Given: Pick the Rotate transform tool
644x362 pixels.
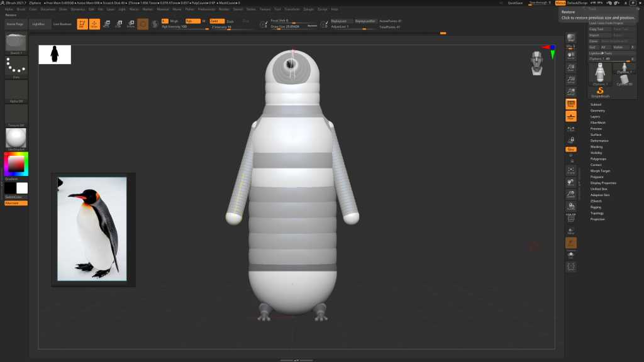Looking at the screenshot, I should 130,25.
